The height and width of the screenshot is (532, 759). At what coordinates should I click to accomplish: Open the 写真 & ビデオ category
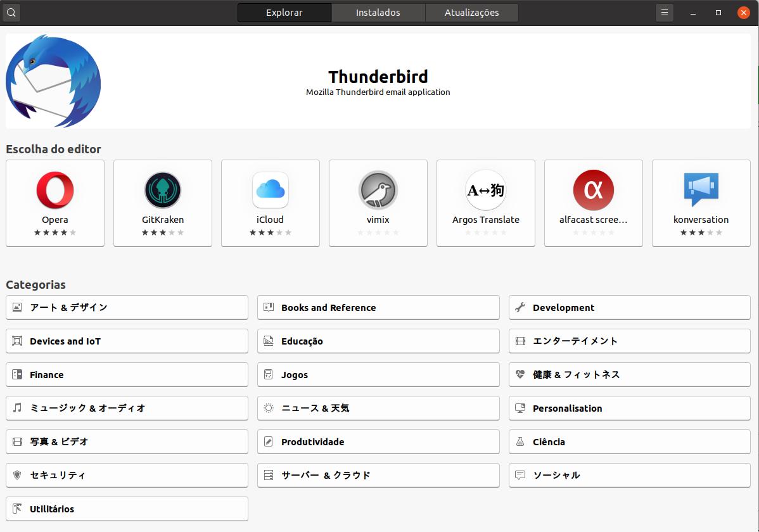[127, 441]
